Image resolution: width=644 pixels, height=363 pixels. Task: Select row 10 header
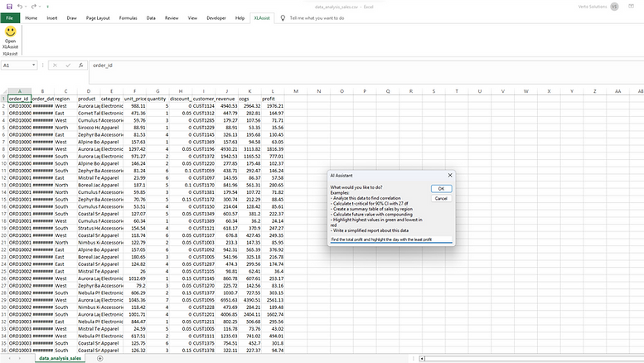pyautogui.click(x=3, y=163)
